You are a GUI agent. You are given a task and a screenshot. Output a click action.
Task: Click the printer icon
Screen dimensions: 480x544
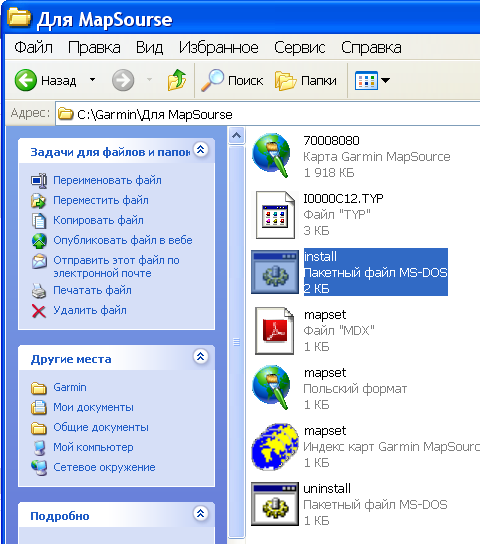click(38, 291)
